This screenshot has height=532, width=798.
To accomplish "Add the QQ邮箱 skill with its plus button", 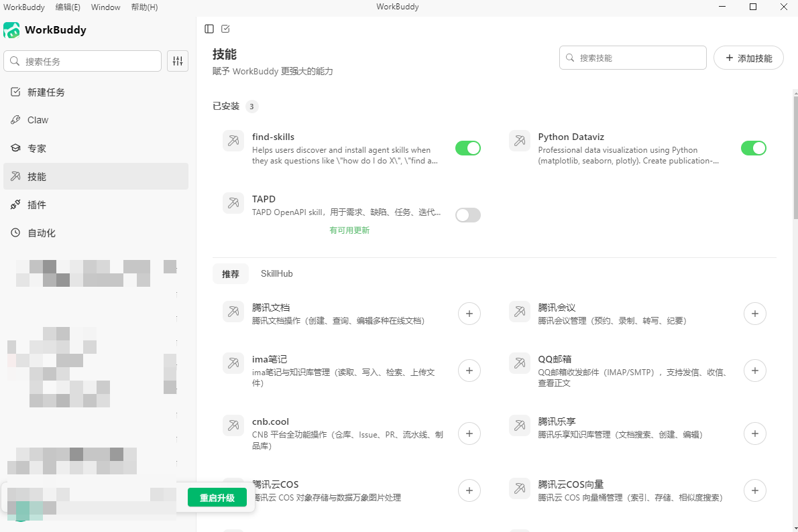I will click(x=754, y=371).
